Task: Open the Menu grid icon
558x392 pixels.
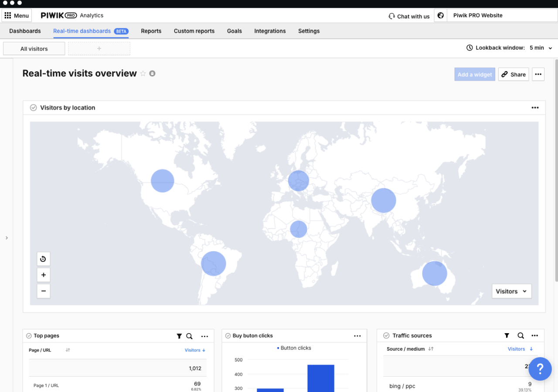Action: pyautogui.click(x=8, y=16)
